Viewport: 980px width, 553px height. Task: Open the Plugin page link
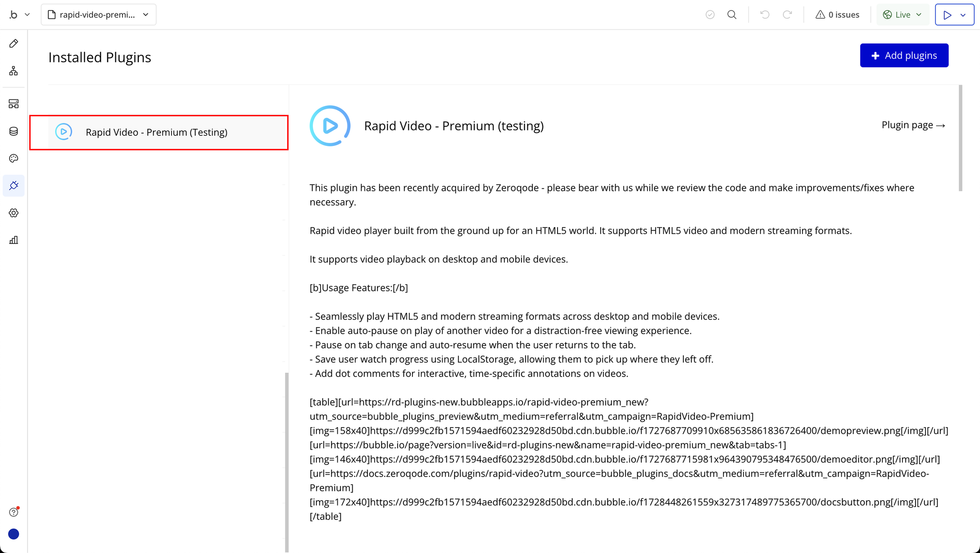pos(913,125)
